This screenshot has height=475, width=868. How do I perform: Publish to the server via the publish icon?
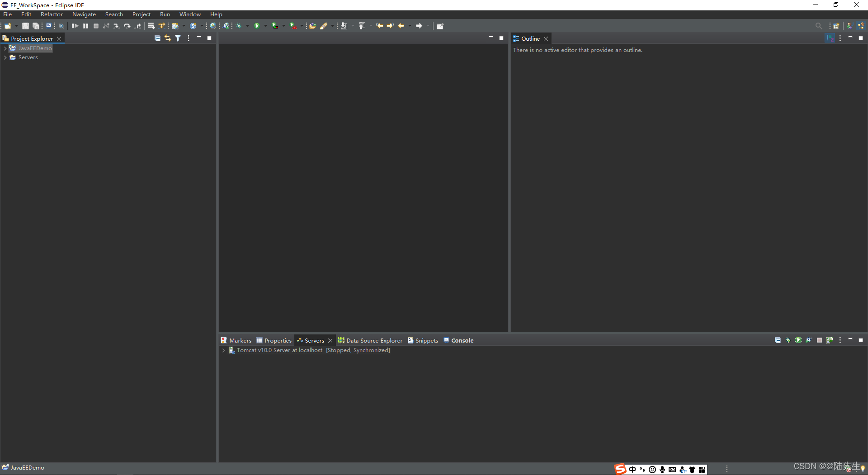[830, 340]
